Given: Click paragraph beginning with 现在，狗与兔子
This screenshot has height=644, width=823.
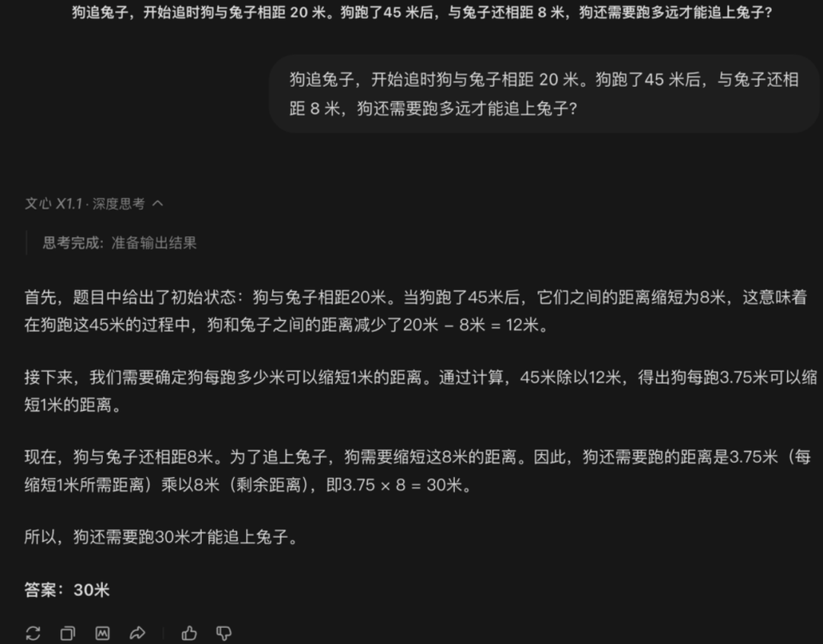Looking at the screenshot, I should tap(418, 470).
